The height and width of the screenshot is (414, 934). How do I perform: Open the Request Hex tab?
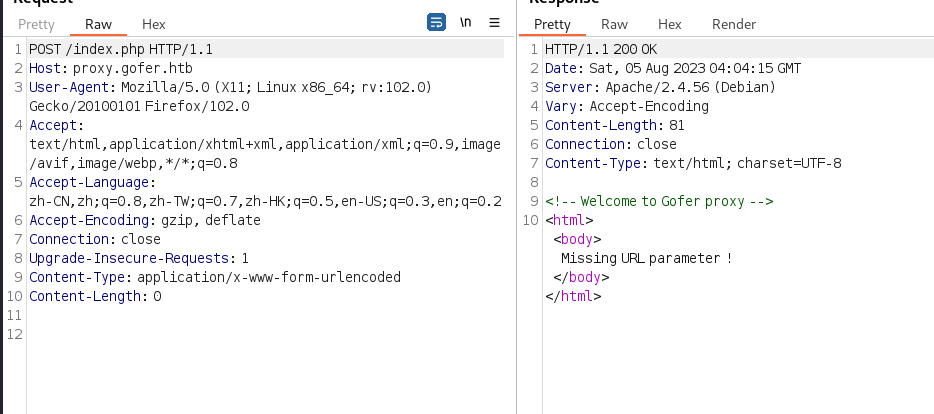pos(154,24)
